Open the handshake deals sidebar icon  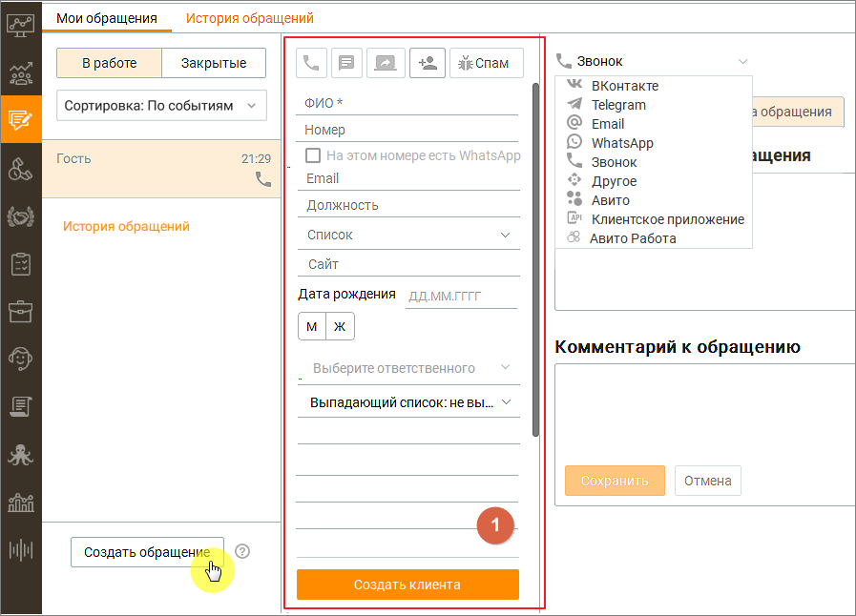pyautogui.click(x=21, y=216)
